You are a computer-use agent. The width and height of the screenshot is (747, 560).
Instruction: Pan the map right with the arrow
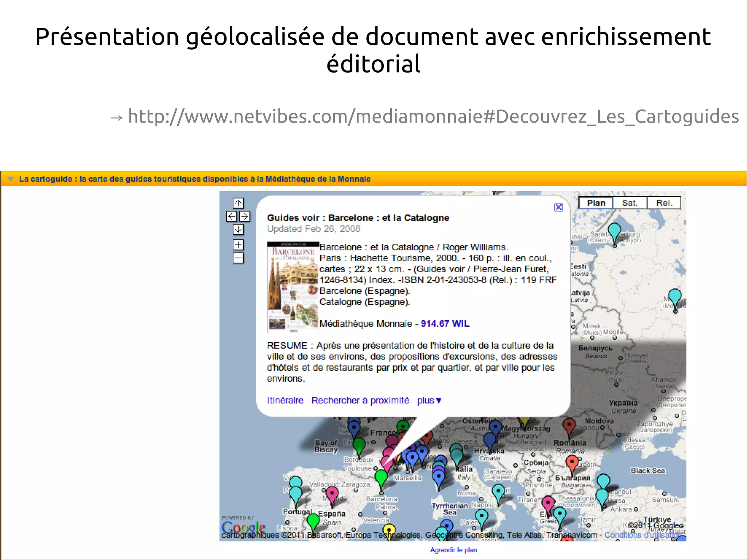pyautogui.click(x=245, y=216)
